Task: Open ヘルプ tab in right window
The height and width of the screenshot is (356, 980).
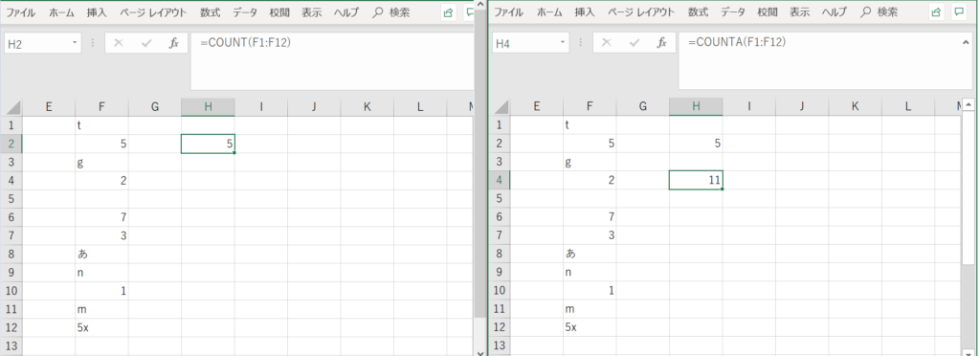Action: 834,12
